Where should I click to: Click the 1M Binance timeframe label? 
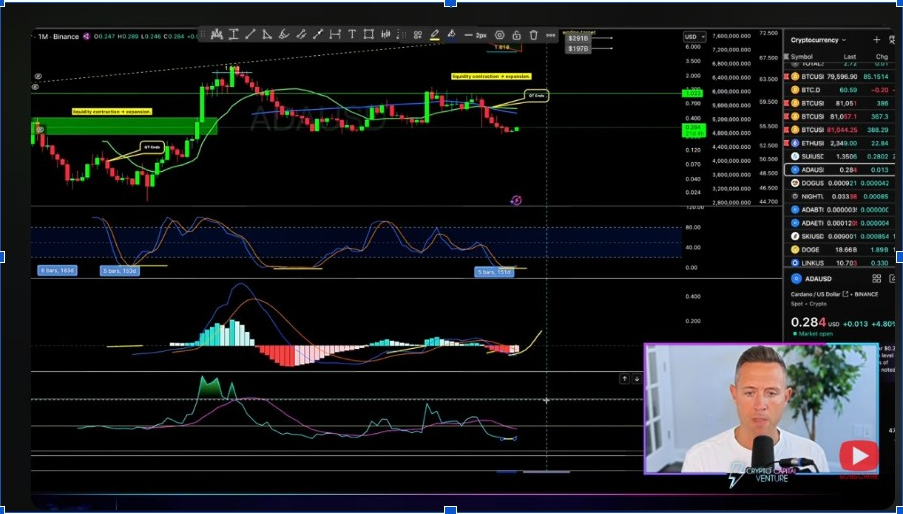pos(58,36)
